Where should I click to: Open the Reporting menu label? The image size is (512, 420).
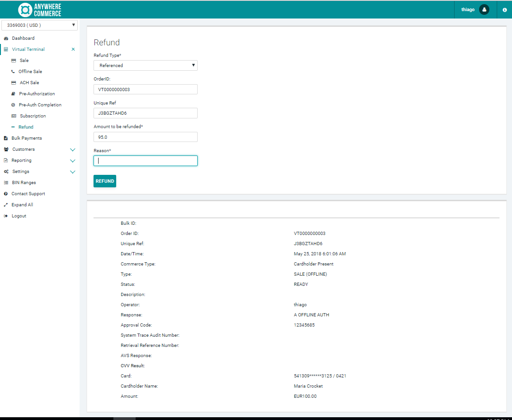(x=22, y=160)
